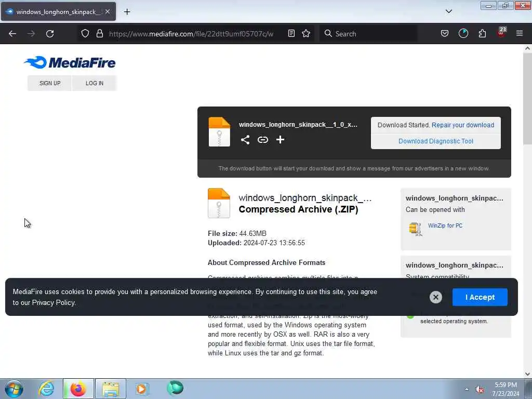The image size is (532, 399).
Task: Click the plus icon to save file
Action: click(x=280, y=140)
